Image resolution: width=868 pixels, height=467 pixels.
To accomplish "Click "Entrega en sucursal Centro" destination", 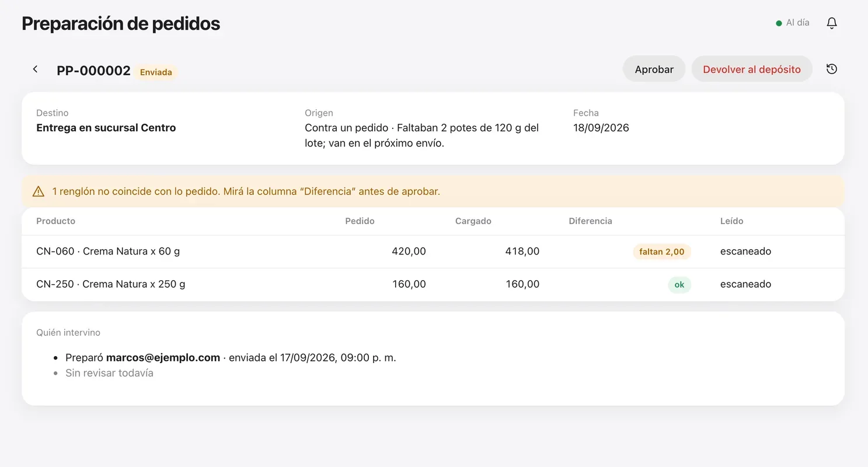I will 106,128.
